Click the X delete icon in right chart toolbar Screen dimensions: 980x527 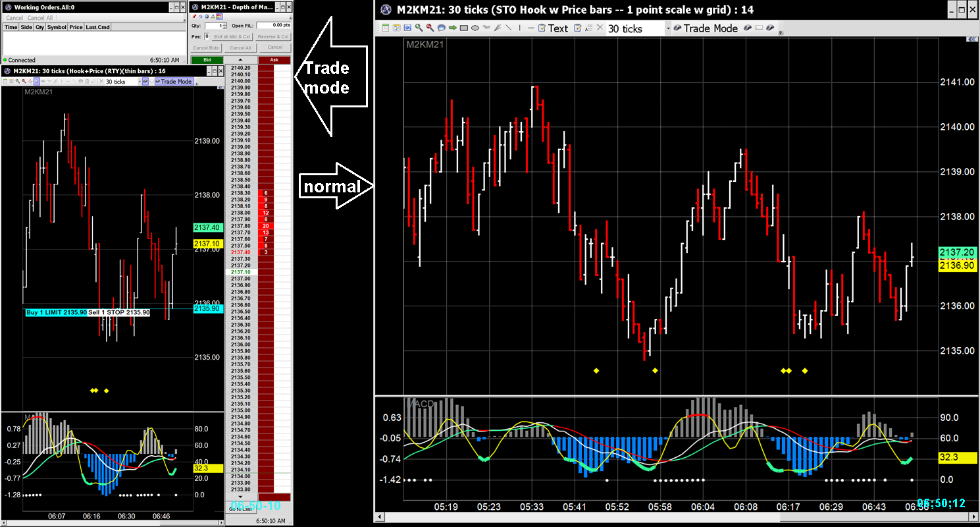[x=600, y=28]
